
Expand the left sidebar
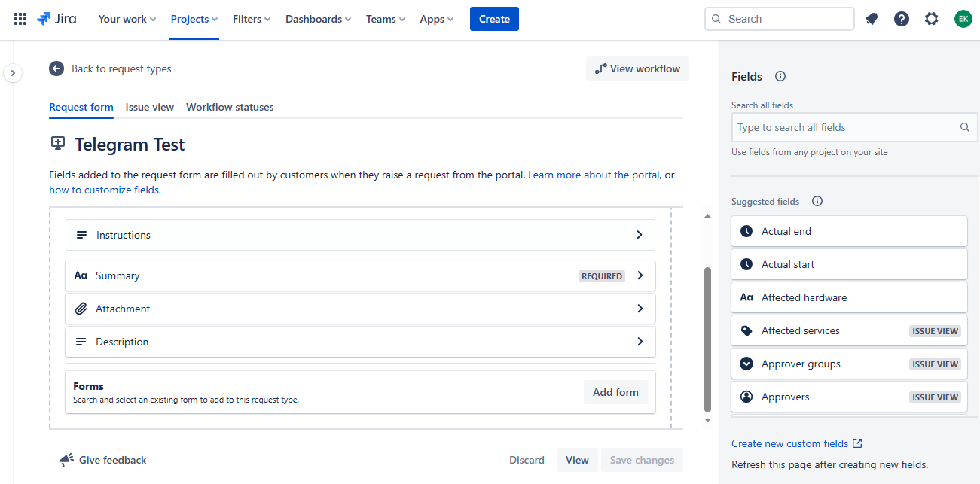tap(13, 73)
